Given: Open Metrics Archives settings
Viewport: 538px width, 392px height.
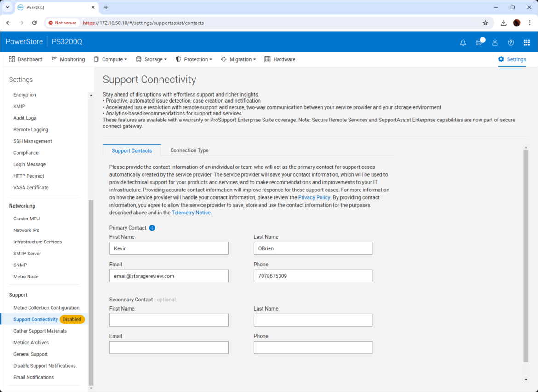Looking at the screenshot, I should pyautogui.click(x=31, y=343).
